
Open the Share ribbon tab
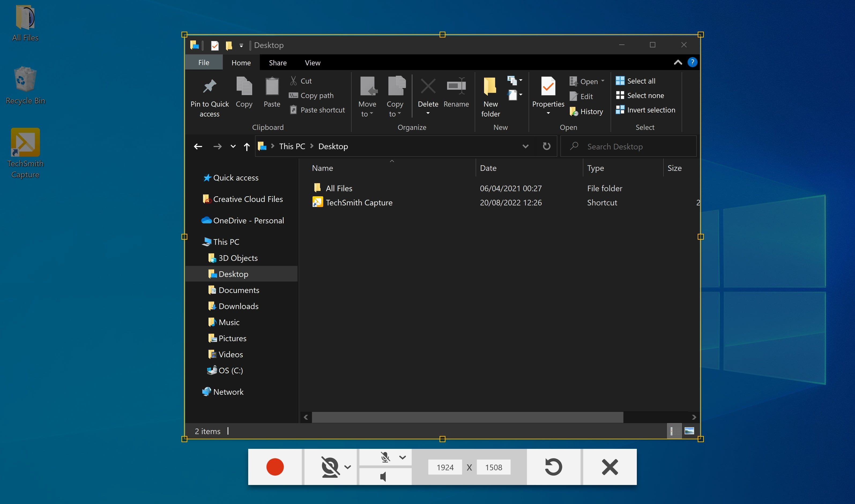(278, 62)
